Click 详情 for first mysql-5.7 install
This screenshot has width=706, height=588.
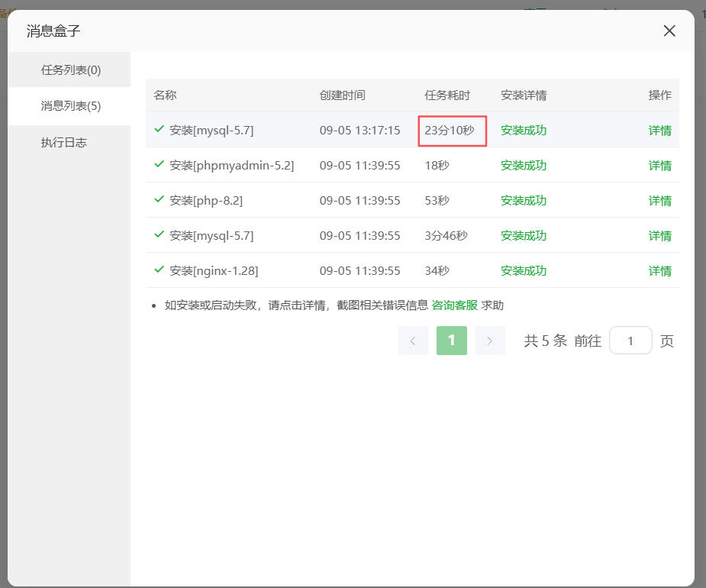[659, 131]
